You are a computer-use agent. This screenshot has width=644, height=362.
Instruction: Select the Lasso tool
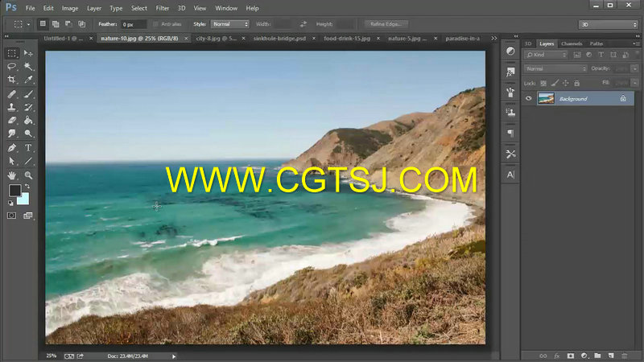[x=12, y=67]
